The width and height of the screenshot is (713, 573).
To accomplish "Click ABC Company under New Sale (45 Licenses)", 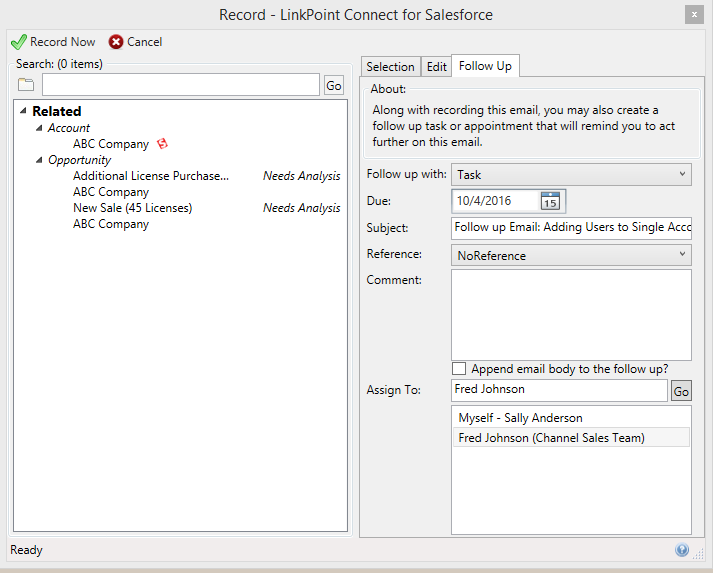I will coord(111,224).
